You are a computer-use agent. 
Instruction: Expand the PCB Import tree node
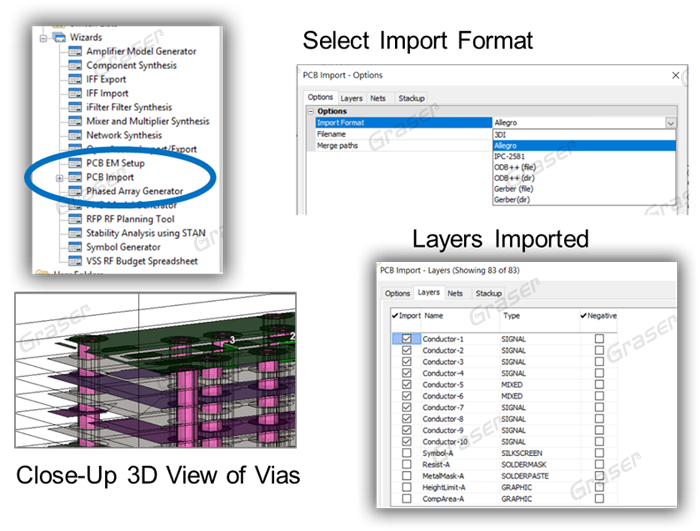(59, 178)
